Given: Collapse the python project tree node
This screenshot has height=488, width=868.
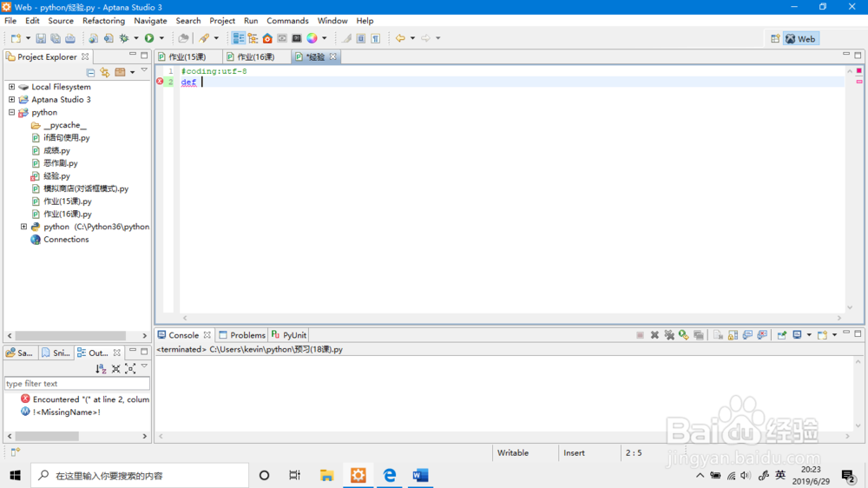Looking at the screenshot, I should (x=11, y=112).
